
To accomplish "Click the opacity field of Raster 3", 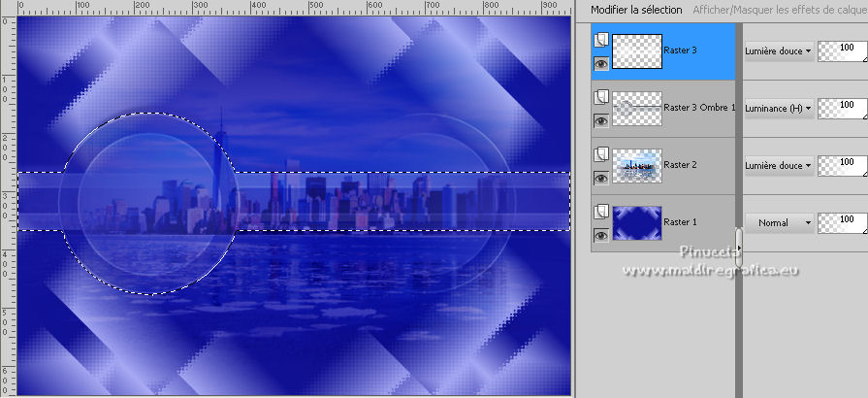I will pos(843,51).
